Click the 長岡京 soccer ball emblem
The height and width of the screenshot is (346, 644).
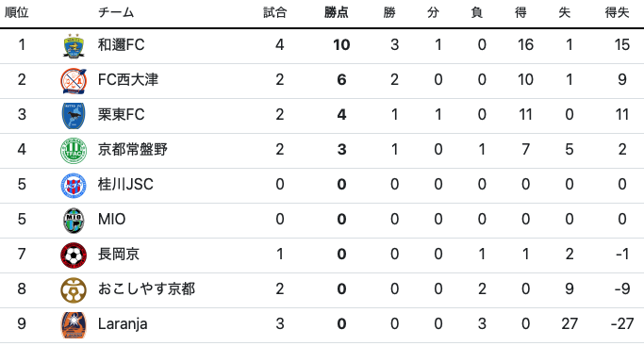(74, 255)
